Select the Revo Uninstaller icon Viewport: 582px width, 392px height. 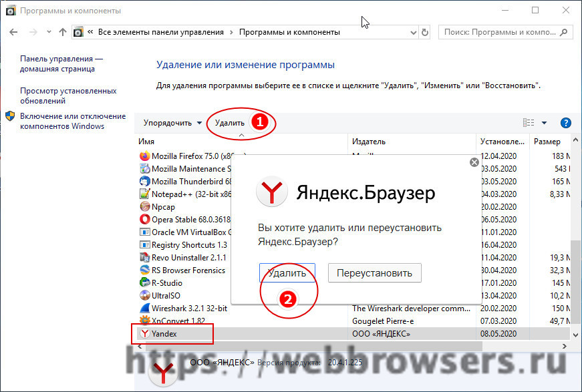144,257
